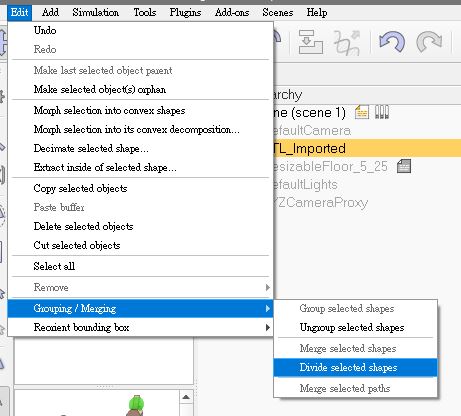Click the model browser scroll up arrow
461x416 pixels.
[186, 397]
